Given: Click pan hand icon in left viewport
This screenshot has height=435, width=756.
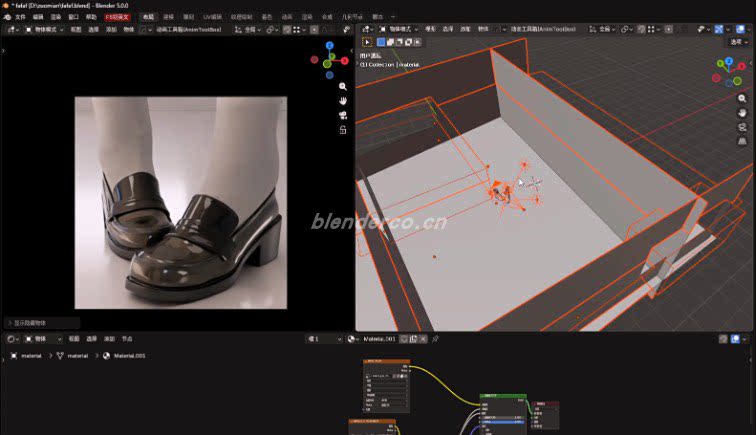Looking at the screenshot, I should tap(343, 101).
